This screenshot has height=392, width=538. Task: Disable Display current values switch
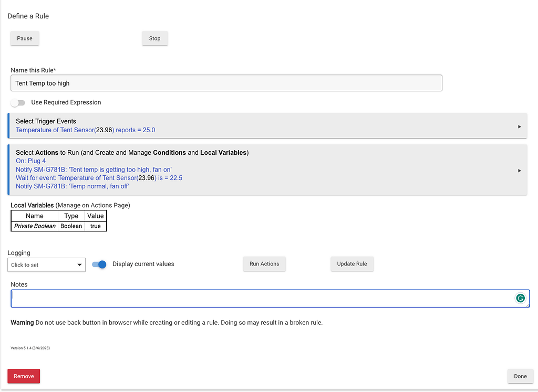(99, 264)
